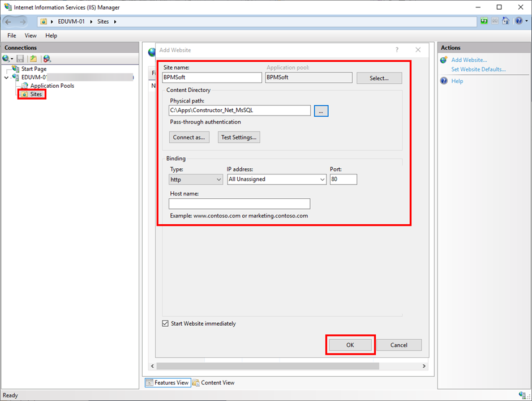The image size is (532, 401).
Task: Collapse the EDUVM-01 server node
Action: pyautogui.click(x=6, y=78)
